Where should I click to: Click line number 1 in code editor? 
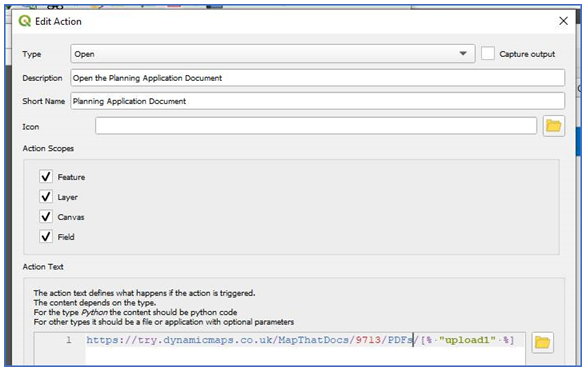pos(69,340)
